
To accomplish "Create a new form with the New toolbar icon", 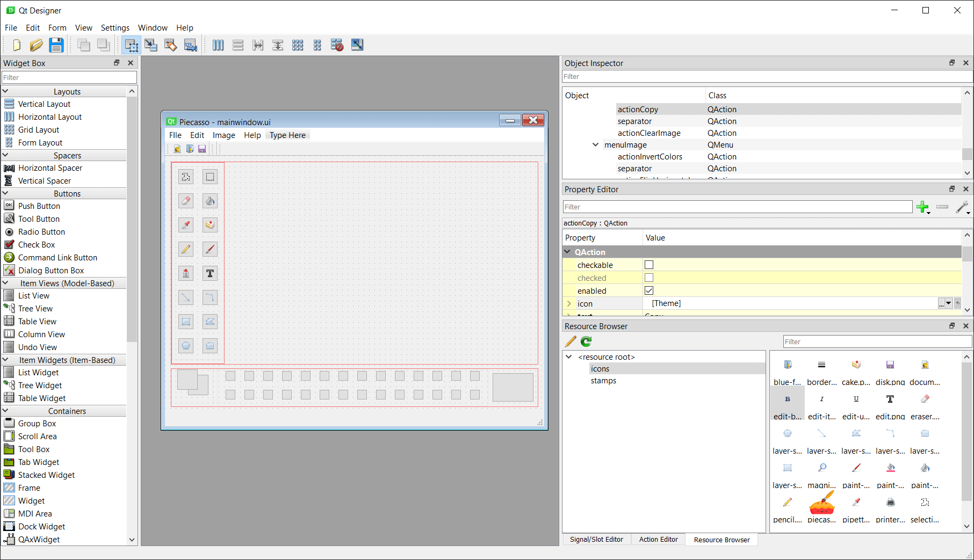I will pyautogui.click(x=17, y=45).
